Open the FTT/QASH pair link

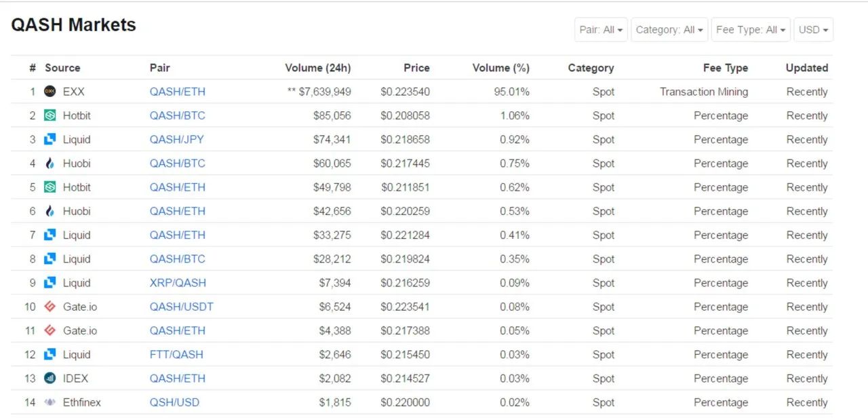click(x=176, y=354)
